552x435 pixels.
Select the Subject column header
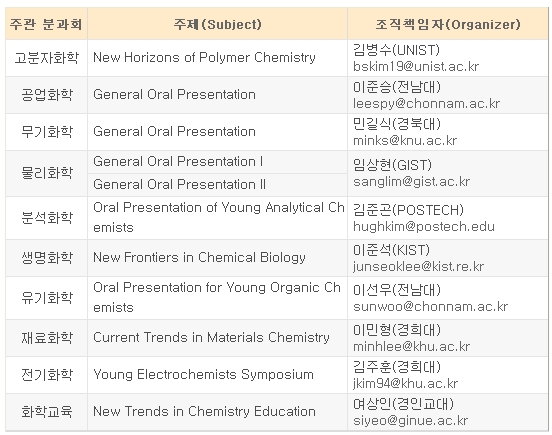(x=218, y=24)
